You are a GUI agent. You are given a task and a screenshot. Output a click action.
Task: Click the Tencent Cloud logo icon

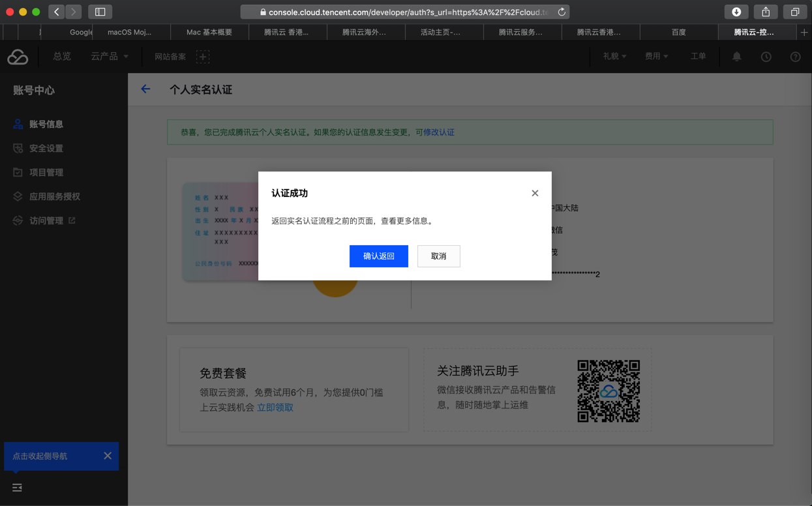pos(18,57)
